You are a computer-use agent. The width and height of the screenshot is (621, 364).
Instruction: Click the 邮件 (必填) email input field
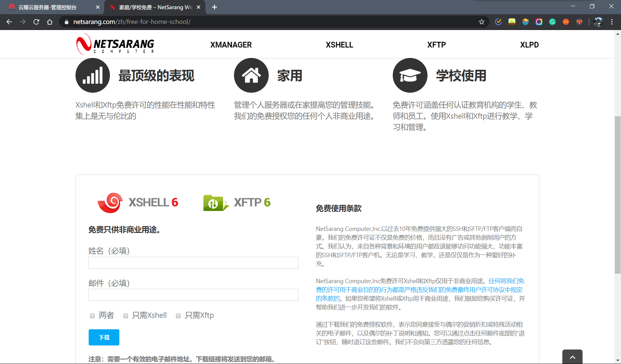tap(193, 295)
